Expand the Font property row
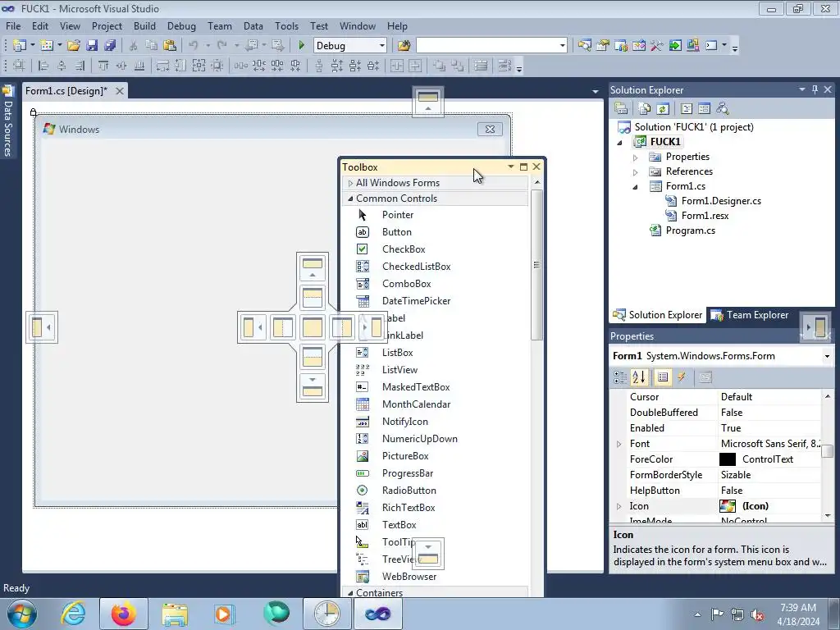 pyautogui.click(x=619, y=444)
